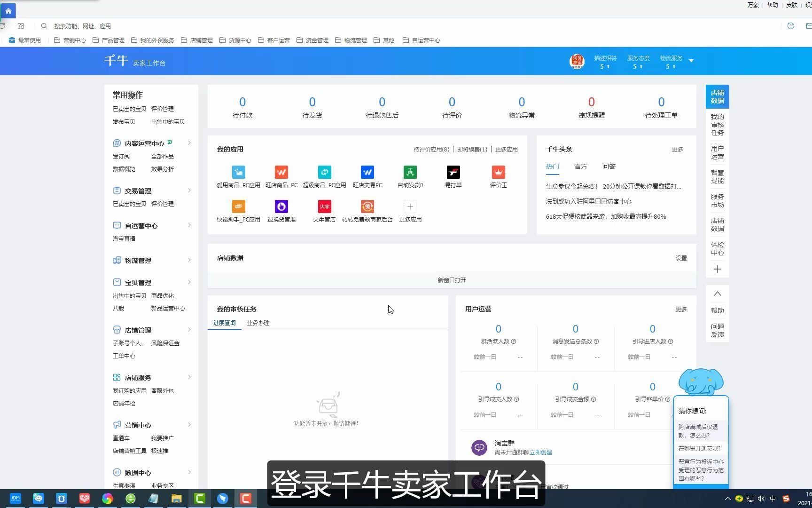Image resolution: width=812 pixels, height=508 pixels.
Task: Open the 营销中心 bookmark folder
Action: click(70, 40)
